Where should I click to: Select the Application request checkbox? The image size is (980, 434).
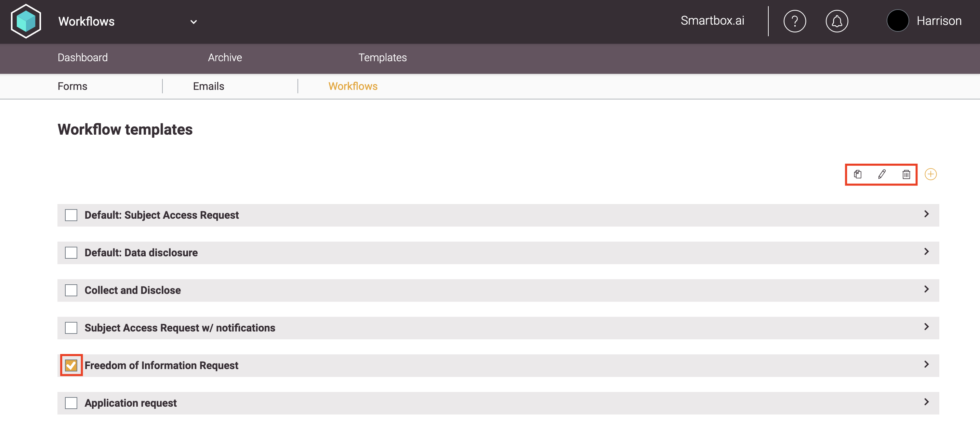[x=71, y=403]
